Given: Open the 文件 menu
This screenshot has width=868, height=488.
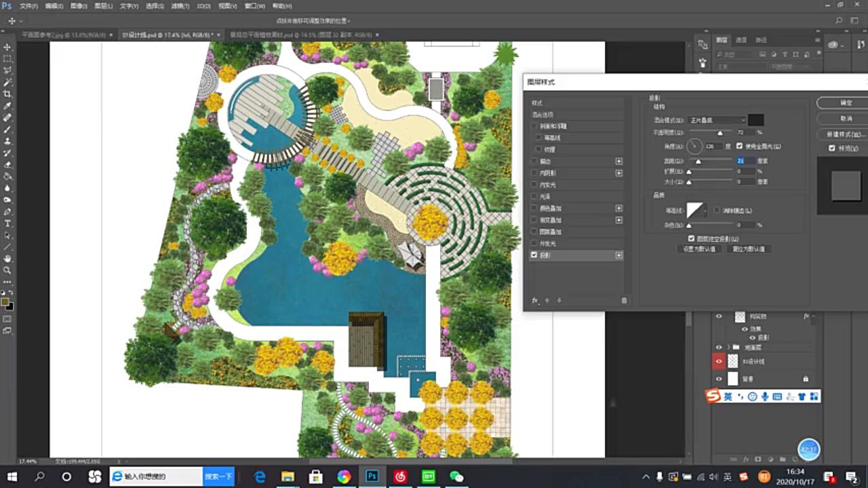Looking at the screenshot, I should pyautogui.click(x=28, y=5).
